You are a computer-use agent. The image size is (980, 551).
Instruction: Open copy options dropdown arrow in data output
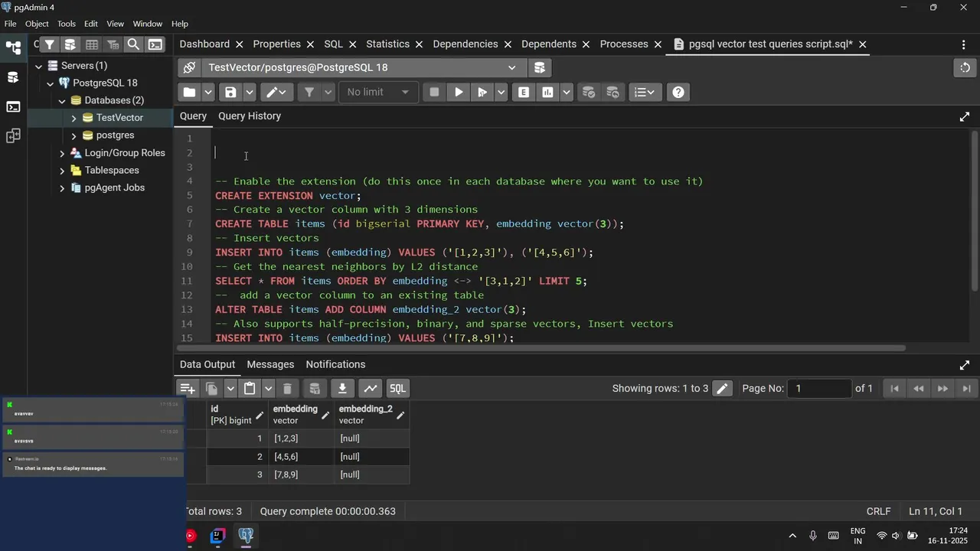click(230, 389)
